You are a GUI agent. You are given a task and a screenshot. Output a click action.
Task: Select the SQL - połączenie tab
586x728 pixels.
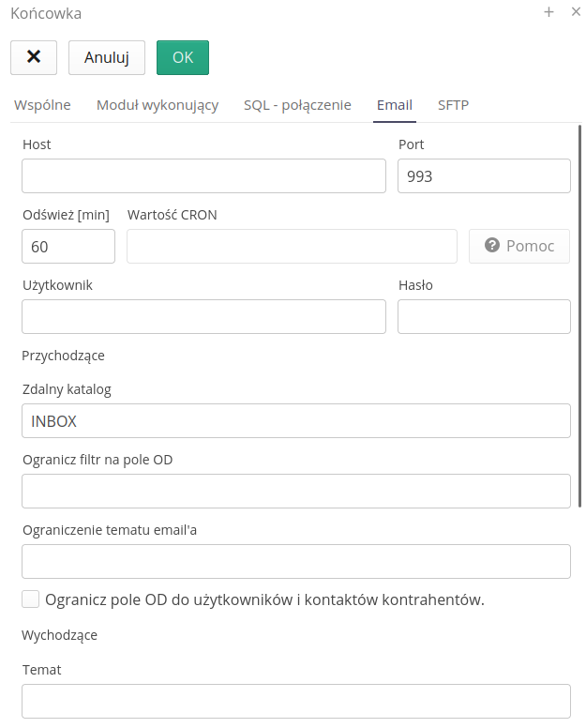click(297, 105)
